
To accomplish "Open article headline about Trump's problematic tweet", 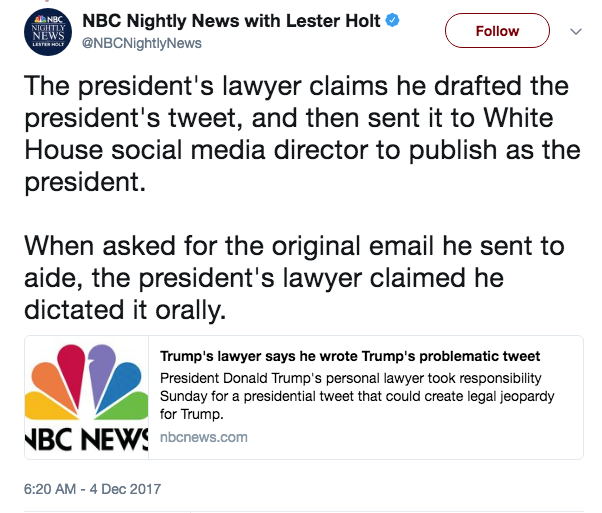I will tap(350, 356).
